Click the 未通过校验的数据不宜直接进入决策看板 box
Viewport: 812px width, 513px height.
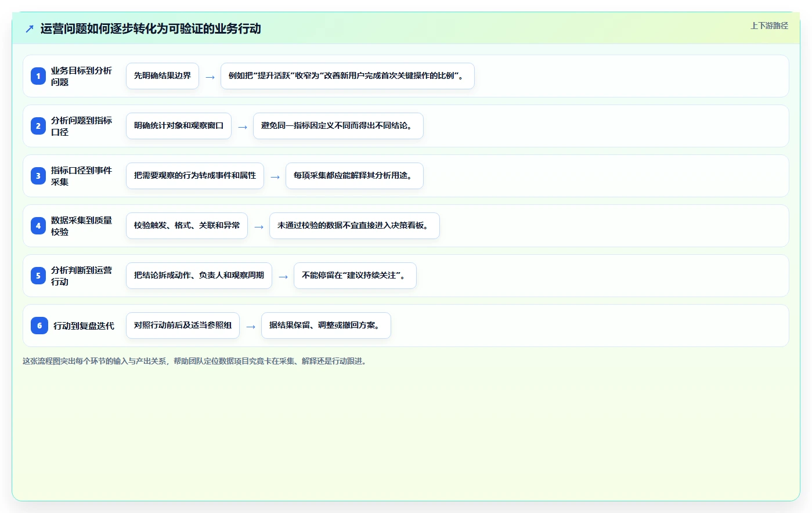355,226
